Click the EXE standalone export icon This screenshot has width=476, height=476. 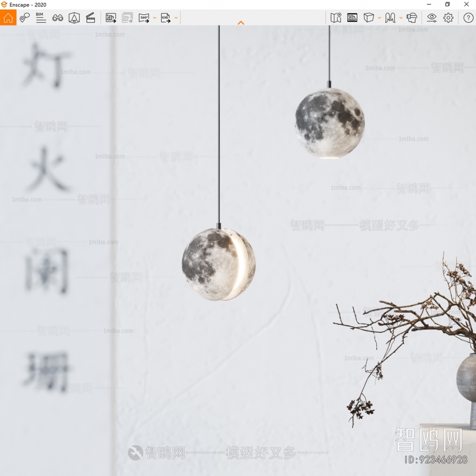point(165,18)
